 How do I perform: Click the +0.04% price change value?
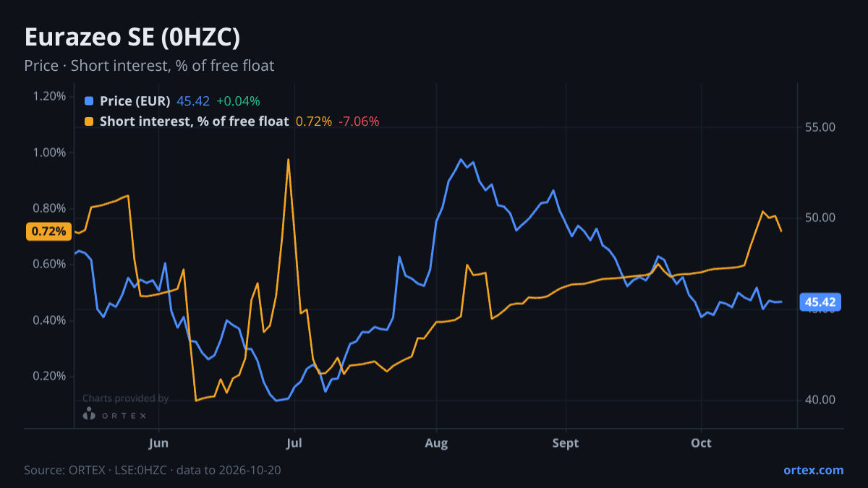[x=238, y=101]
